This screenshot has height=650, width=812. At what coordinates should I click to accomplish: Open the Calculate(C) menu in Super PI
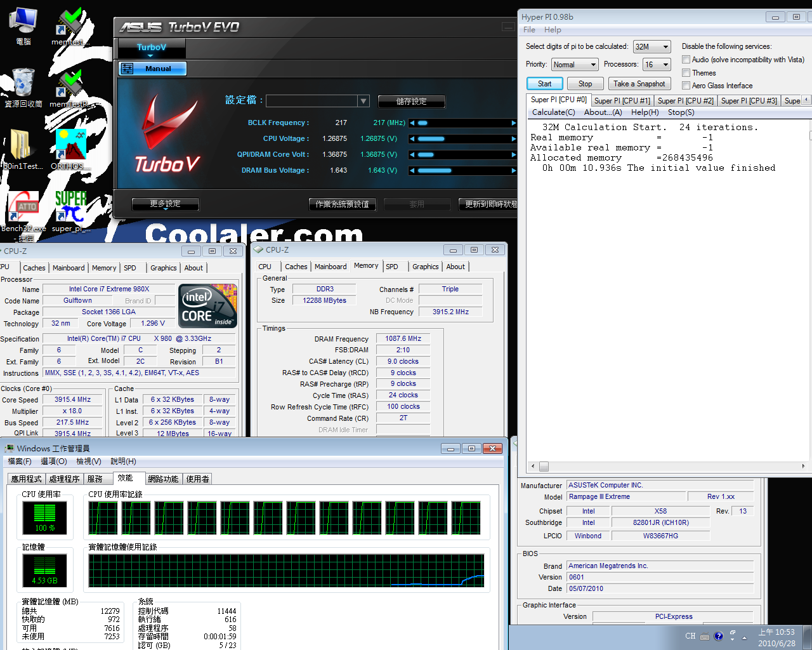tap(553, 112)
